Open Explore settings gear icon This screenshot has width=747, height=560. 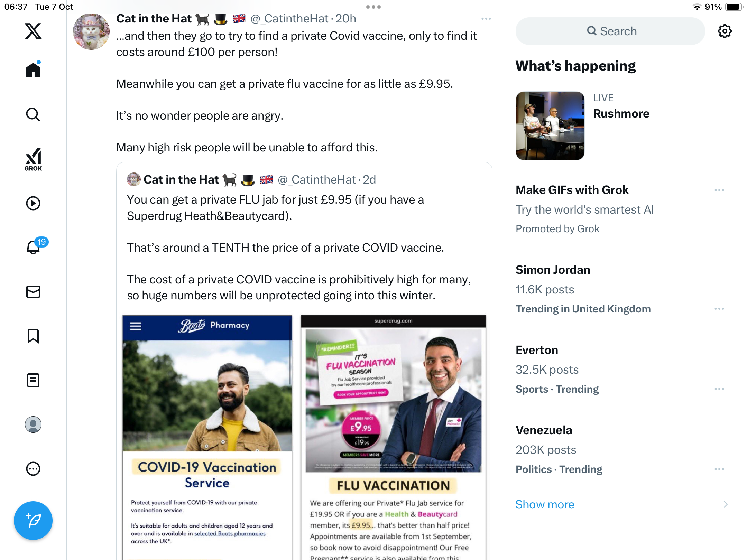pyautogui.click(x=725, y=31)
